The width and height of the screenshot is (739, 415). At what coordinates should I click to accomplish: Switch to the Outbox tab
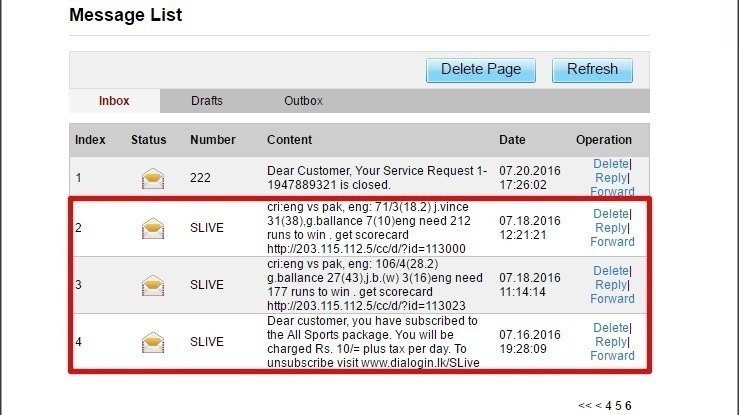tap(303, 101)
